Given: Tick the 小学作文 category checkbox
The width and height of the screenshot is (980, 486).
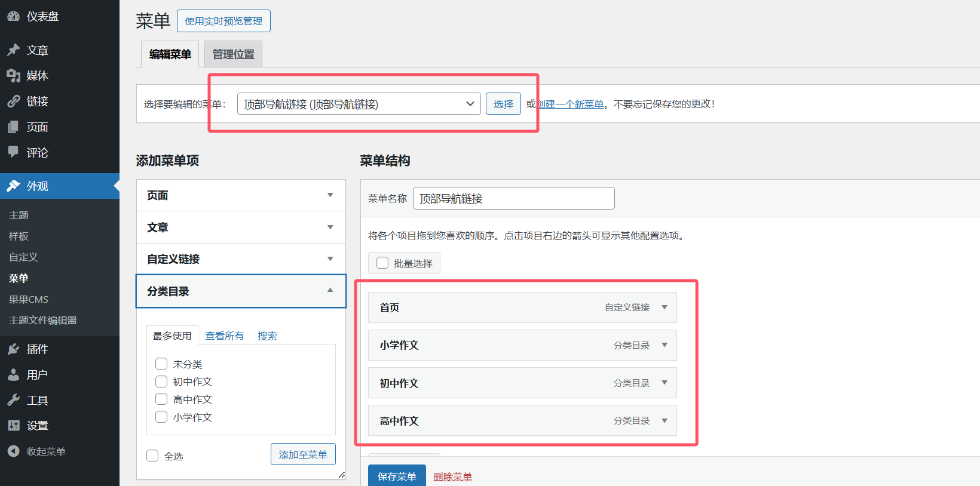Looking at the screenshot, I should tap(161, 417).
